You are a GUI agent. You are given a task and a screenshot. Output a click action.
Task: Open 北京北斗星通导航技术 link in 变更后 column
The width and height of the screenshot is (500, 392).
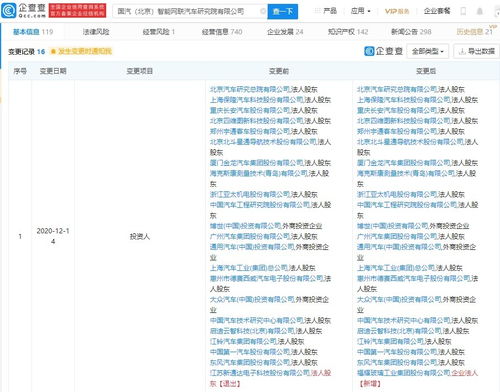click(410, 142)
